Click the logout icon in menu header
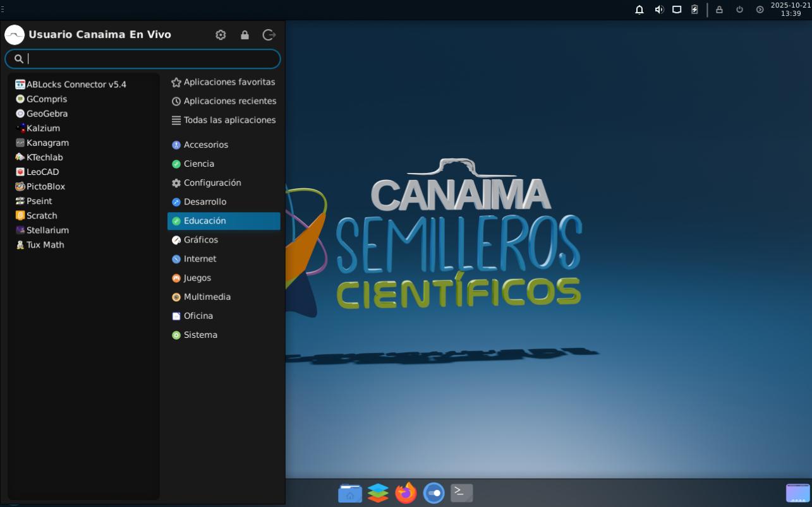Viewport: 812px width, 507px height. pyautogui.click(x=269, y=35)
